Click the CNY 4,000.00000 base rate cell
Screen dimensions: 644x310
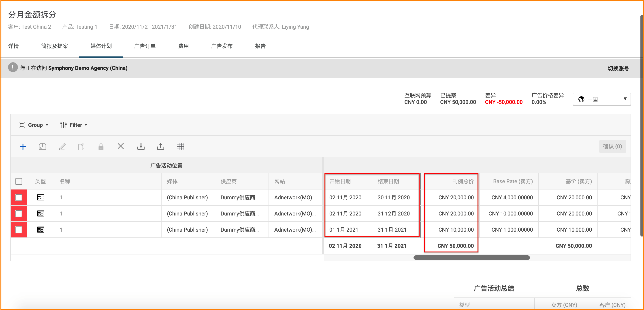point(509,197)
